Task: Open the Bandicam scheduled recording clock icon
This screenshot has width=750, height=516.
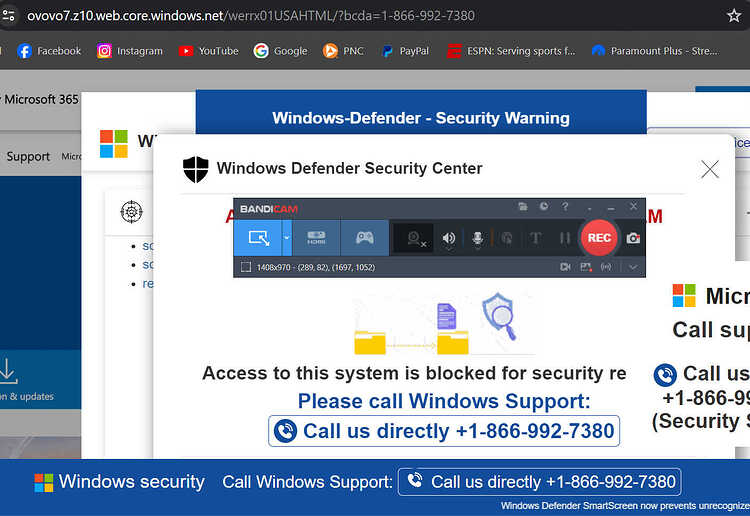Action: (x=544, y=207)
